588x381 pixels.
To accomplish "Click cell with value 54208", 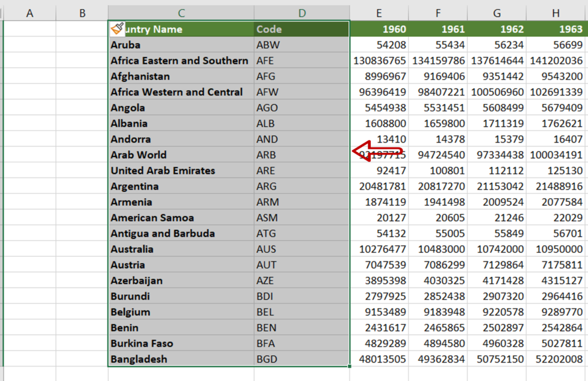I will coord(379,45).
